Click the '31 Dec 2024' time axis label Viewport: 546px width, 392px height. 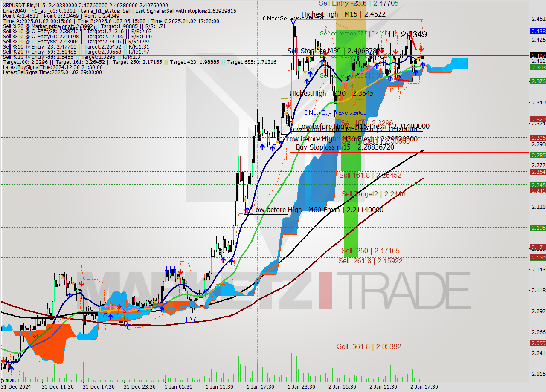[x=15, y=387]
